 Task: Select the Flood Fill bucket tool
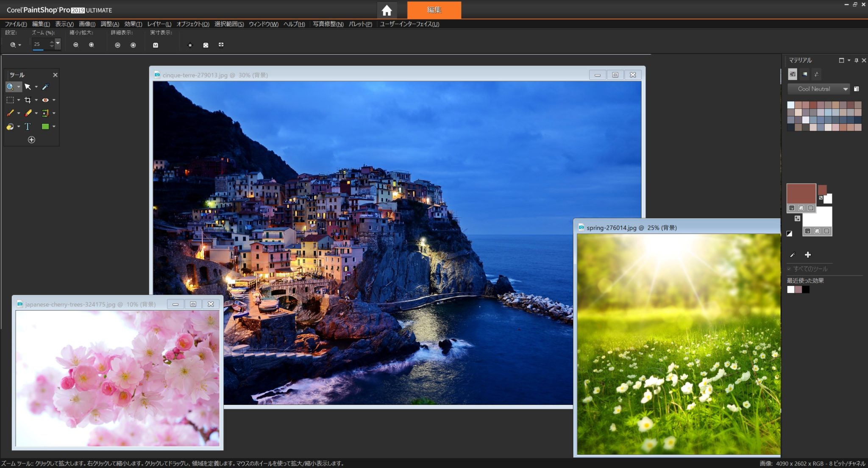click(10, 126)
